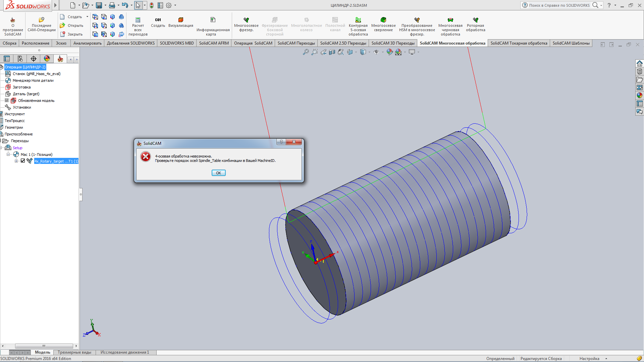Screen dimensions: 644x362
Task: Open the SolidCAM Manager panel tab icon
Action: tap(60, 59)
